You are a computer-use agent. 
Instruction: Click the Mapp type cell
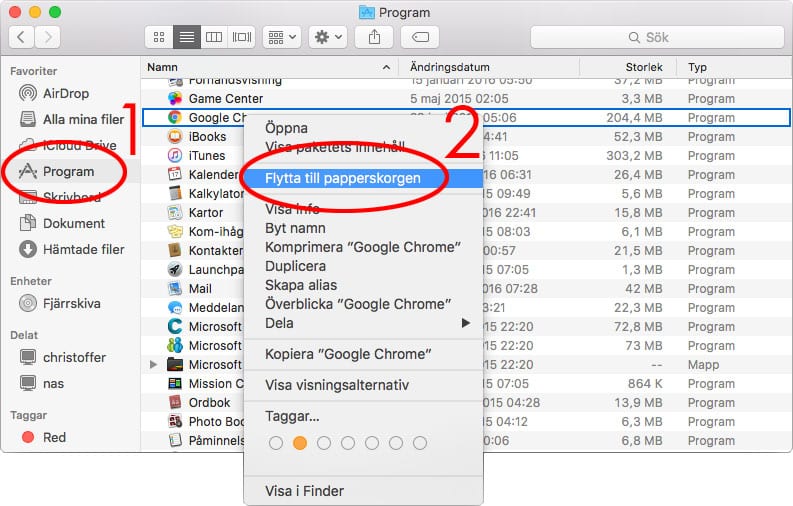click(703, 364)
